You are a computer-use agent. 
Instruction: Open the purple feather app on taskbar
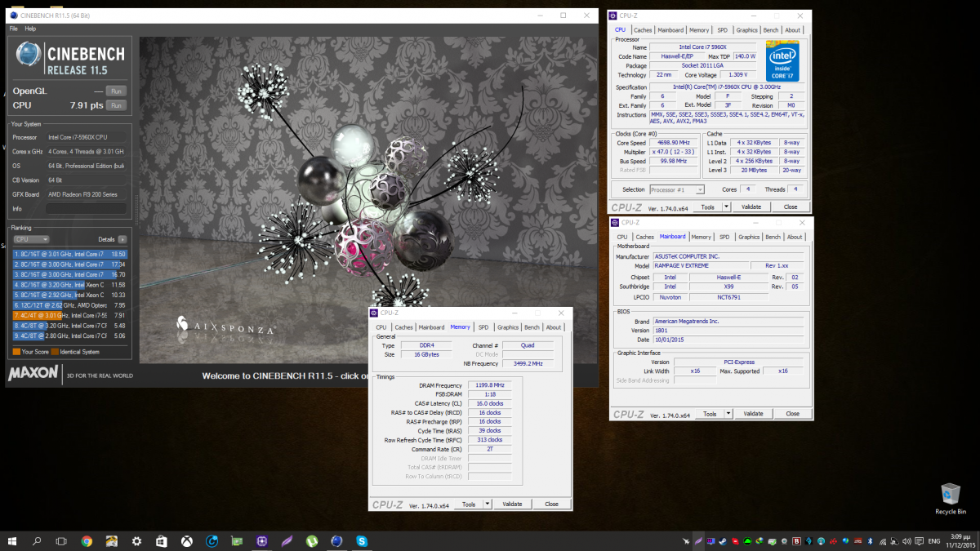287,541
